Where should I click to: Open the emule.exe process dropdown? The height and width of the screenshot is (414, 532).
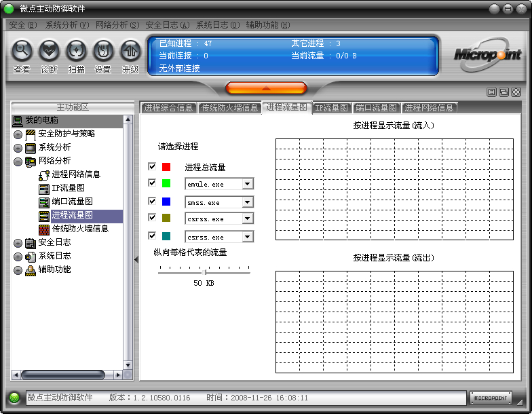pos(247,184)
